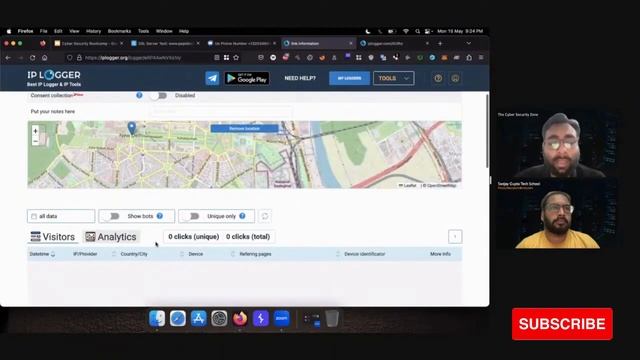Check the all data checkbox
The image size is (640, 360).
pyautogui.click(x=34, y=216)
